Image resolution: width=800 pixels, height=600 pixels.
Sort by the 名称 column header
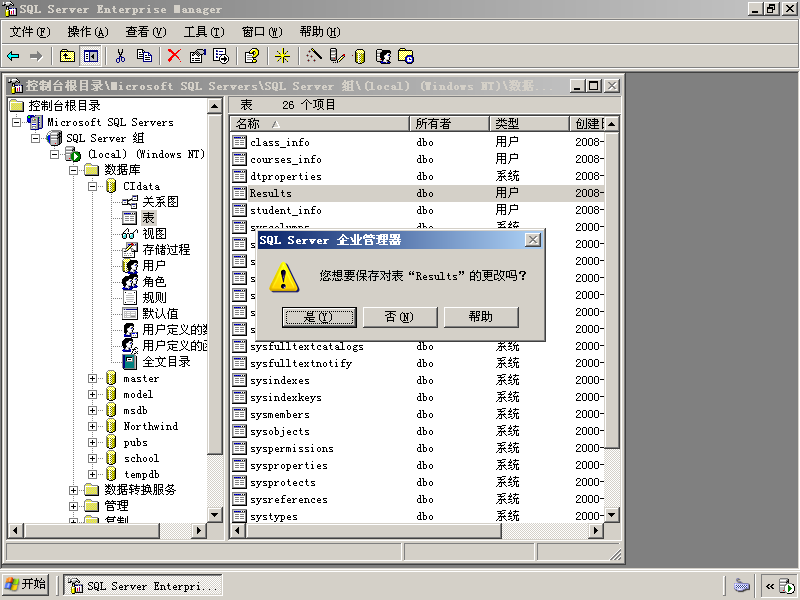pyautogui.click(x=319, y=123)
